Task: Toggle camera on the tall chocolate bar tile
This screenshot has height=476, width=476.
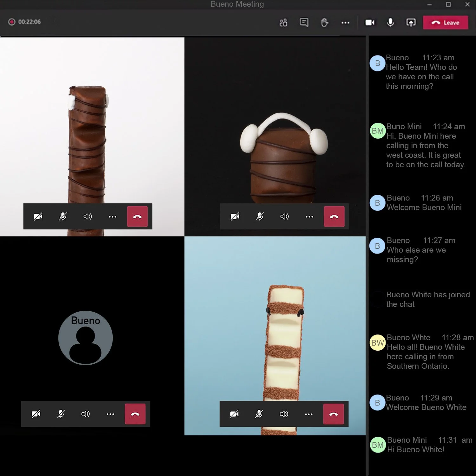Action: click(x=38, y=217)
